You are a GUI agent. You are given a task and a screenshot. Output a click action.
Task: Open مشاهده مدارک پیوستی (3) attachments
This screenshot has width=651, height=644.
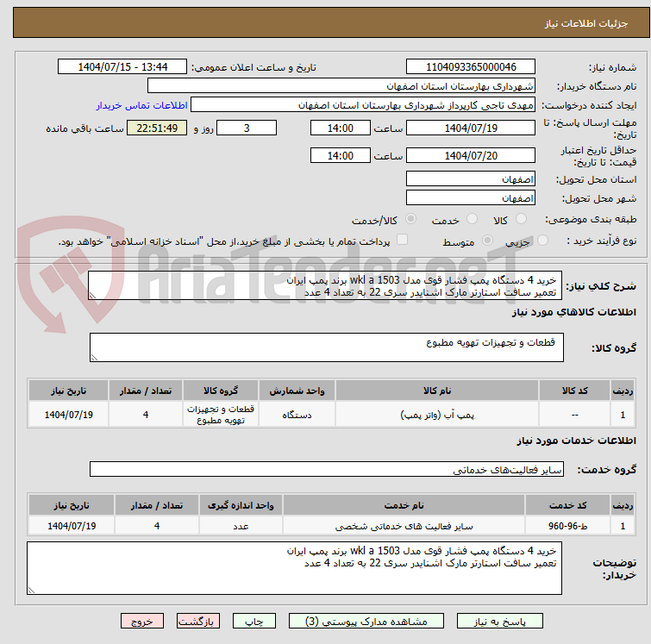pyautogui.click(x=366, y=622)
